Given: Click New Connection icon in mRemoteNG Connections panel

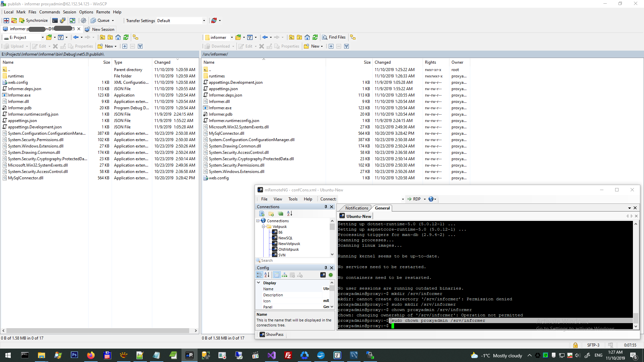Looking at the screenshot, I should [x=262, y=214].
